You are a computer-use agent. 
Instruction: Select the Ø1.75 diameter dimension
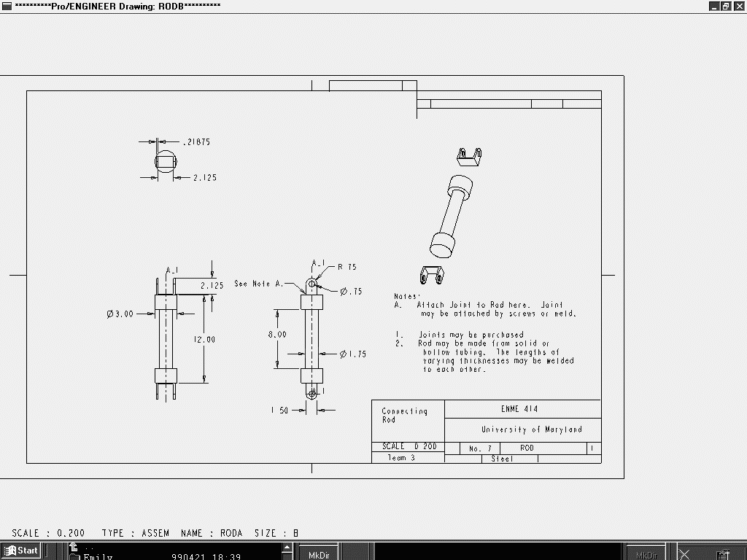pos(353,354)
